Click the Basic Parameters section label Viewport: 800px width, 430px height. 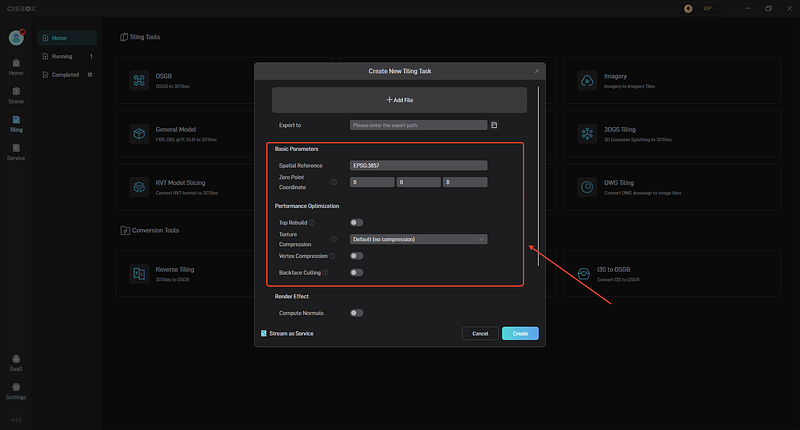click(x=296, y=149)
